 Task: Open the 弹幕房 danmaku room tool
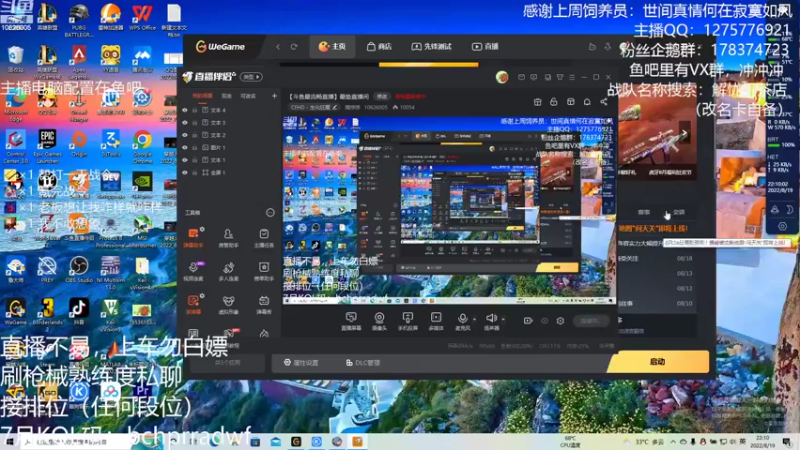click(264, 304)
